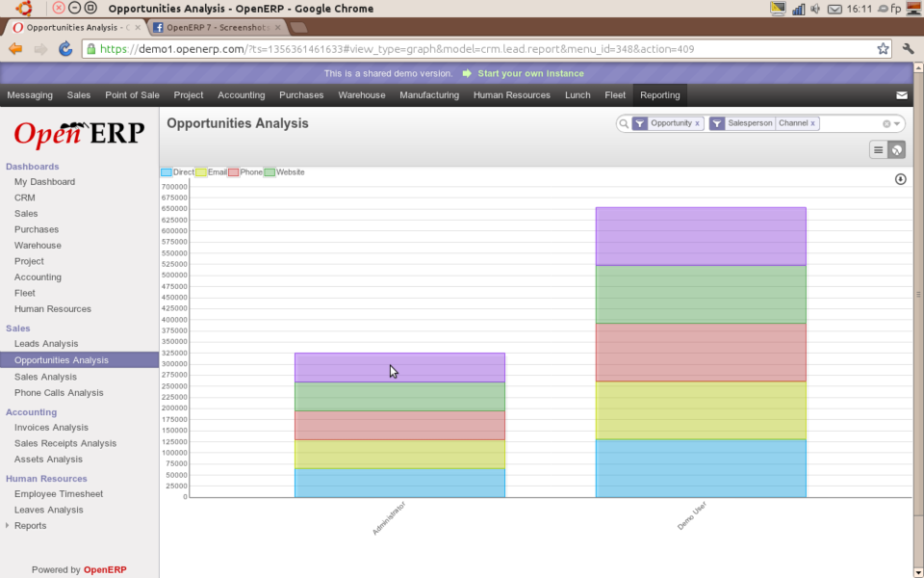Switch to the OpenERP 7 Screenshots tab
The height and width of the screenshot is (578, 924).
click(x=217, y=28)
